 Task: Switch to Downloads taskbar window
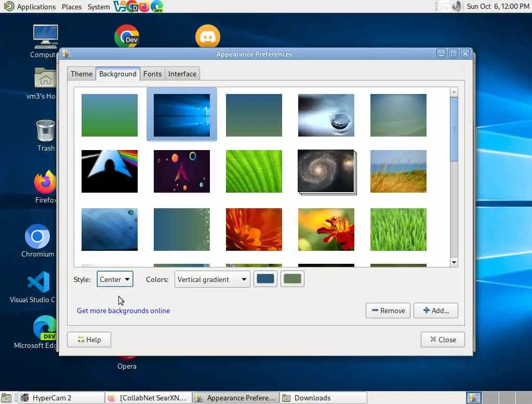tap(323, 398)
